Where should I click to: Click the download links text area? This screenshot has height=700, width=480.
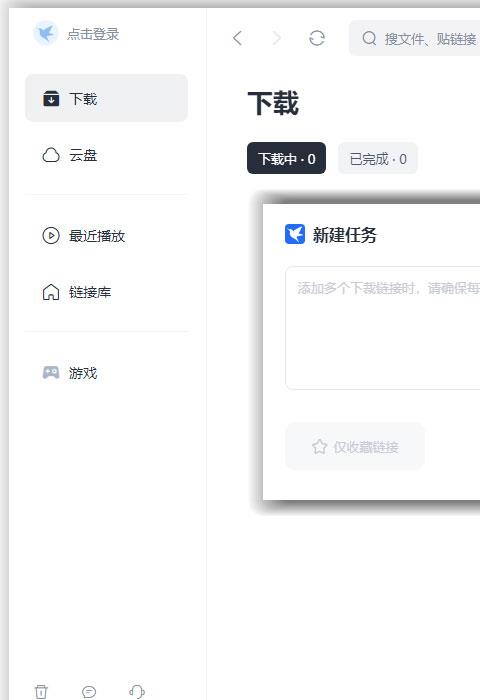[x=383, y=328]
